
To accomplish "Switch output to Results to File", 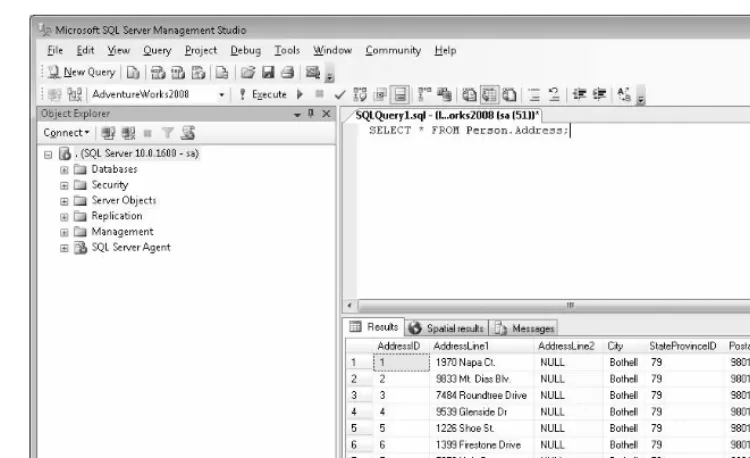I will coord(509,95).
